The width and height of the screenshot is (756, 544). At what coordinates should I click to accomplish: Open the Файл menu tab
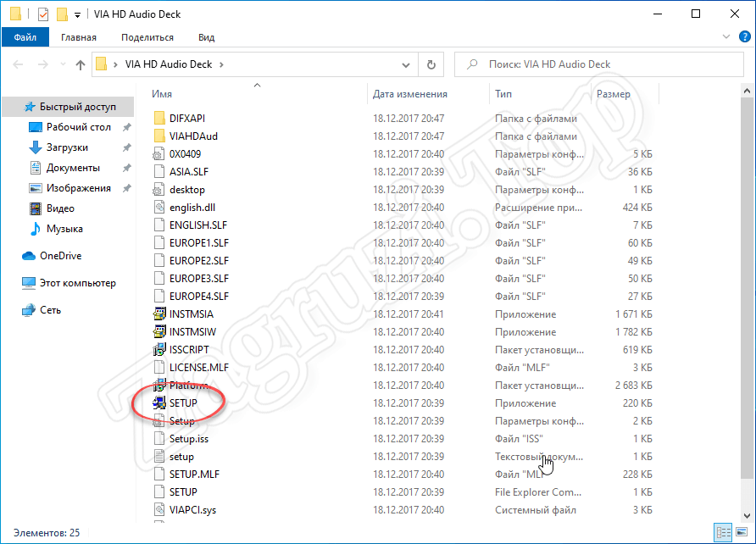[25, 37]
